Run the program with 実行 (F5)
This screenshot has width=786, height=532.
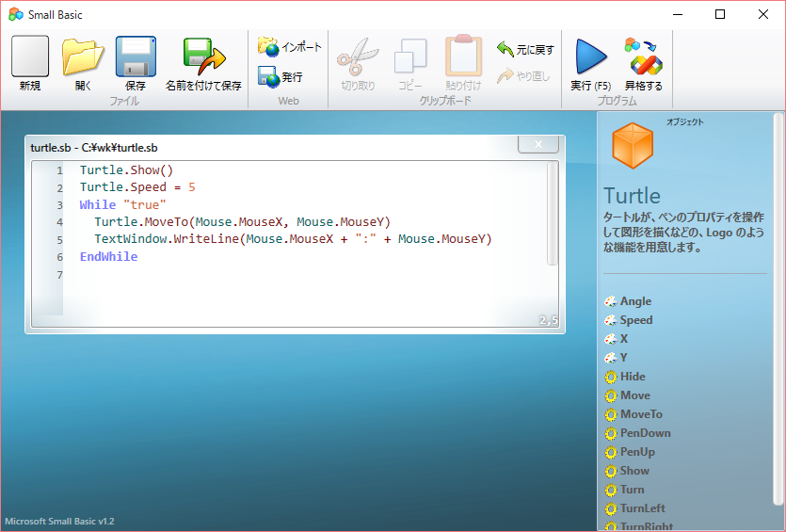[x=590, y=58]
